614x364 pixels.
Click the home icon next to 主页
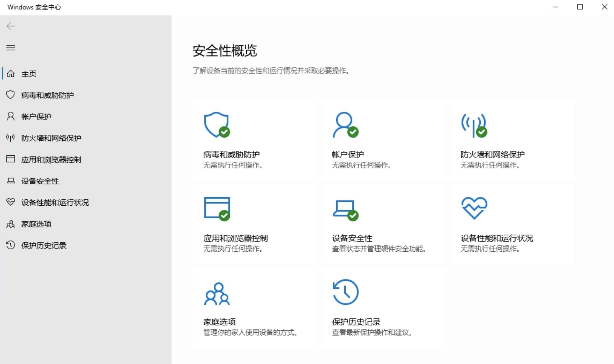coord(11,74)
